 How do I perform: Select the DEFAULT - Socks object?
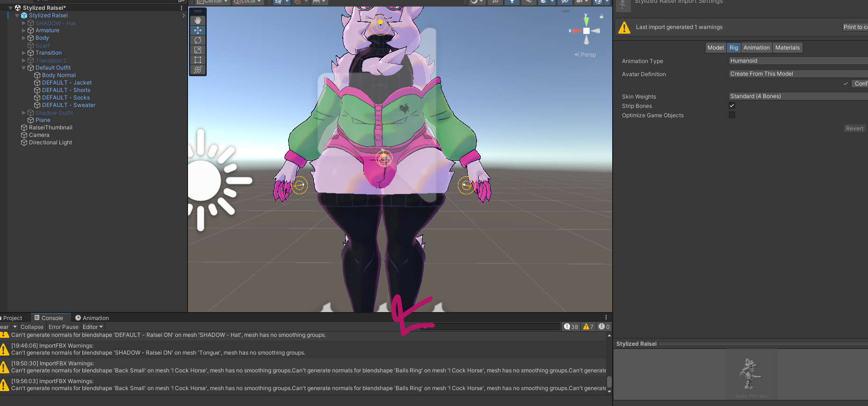pyautogui.click(x=66, y=98)
